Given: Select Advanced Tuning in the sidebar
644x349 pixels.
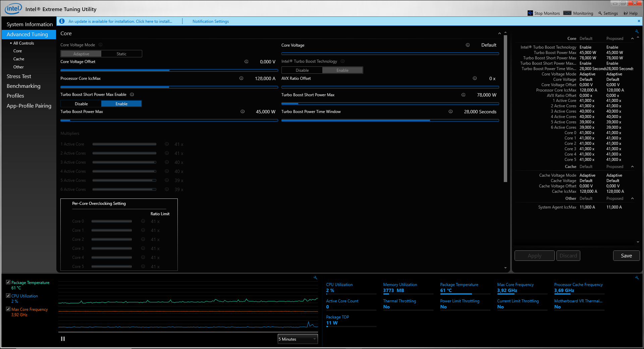Looking at the screenshot, I should (x=29, y=34).
